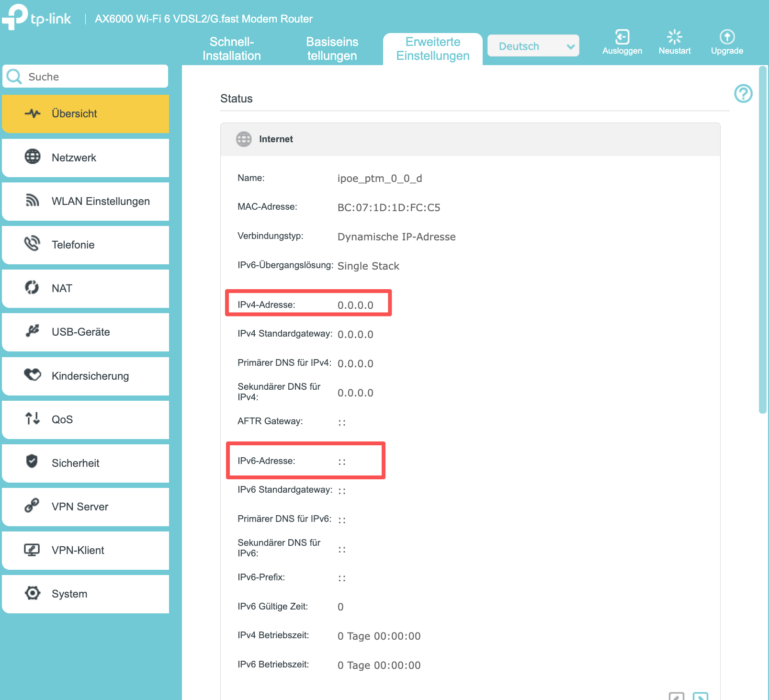Screen dimensions: 769x700
Task: Click the Upgrade label
Action: click(x=727, y=51)
